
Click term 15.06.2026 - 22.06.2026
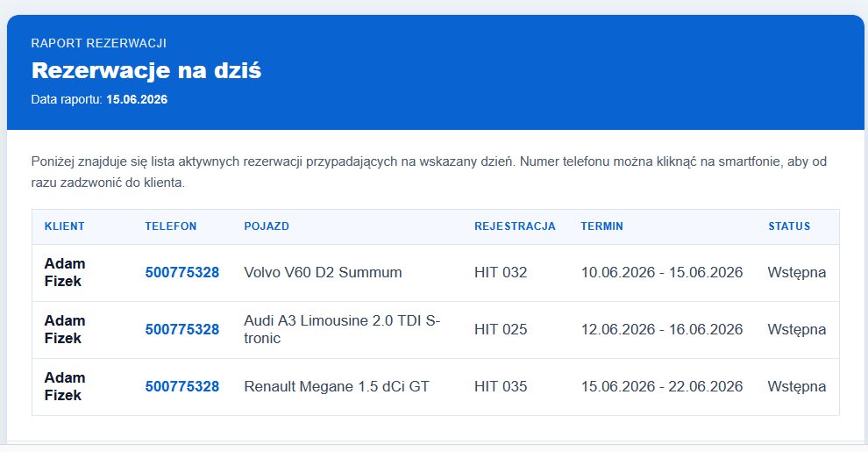pos(661,387)
